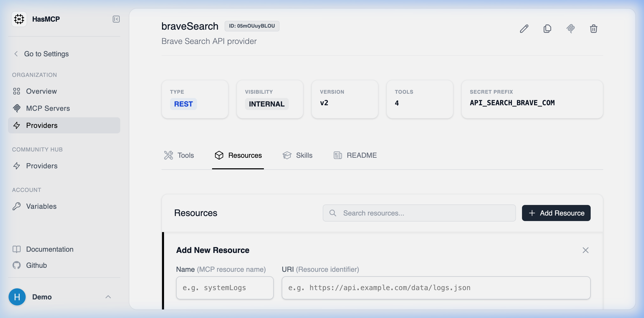Click the Add Resource button
The width and height of the screenshot is (644, 318).
[556, 213]
